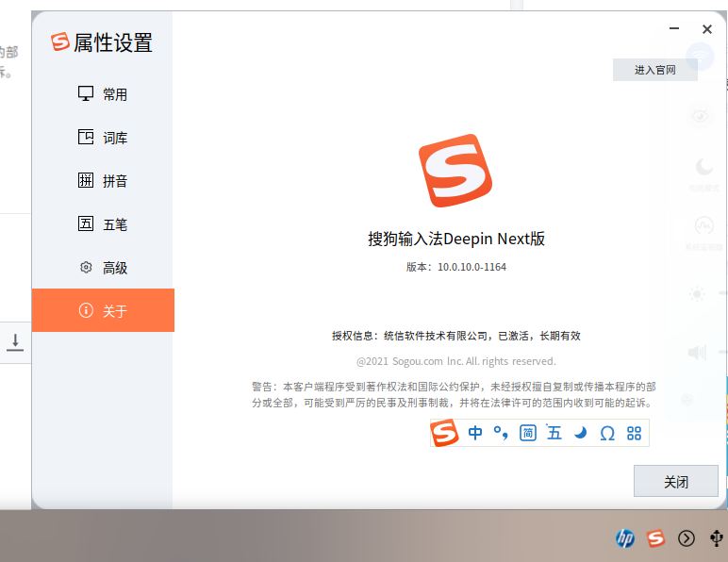Image resolution: width=728 pixels, height=562 pixels.
Task: Toggle the punctuation mode icon
Action: [501, 433]
